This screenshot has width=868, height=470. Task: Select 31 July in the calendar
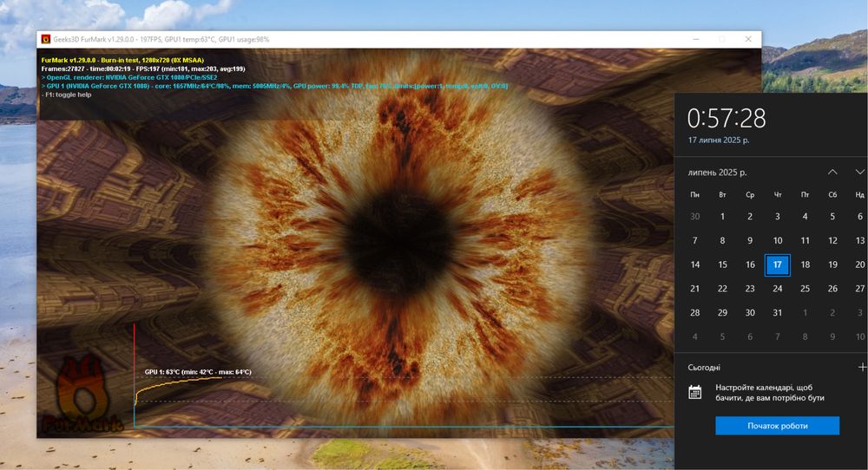tap(777, 313)
